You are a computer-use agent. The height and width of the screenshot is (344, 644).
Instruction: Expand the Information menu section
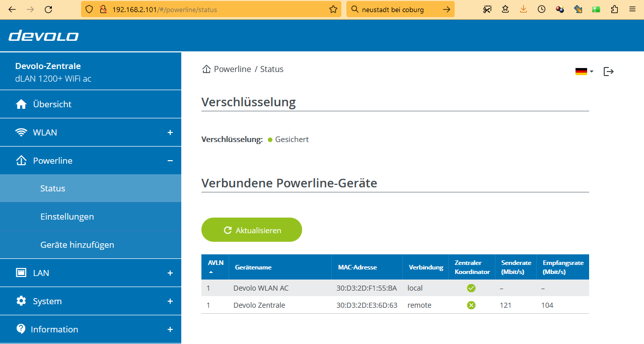[170, 329]
